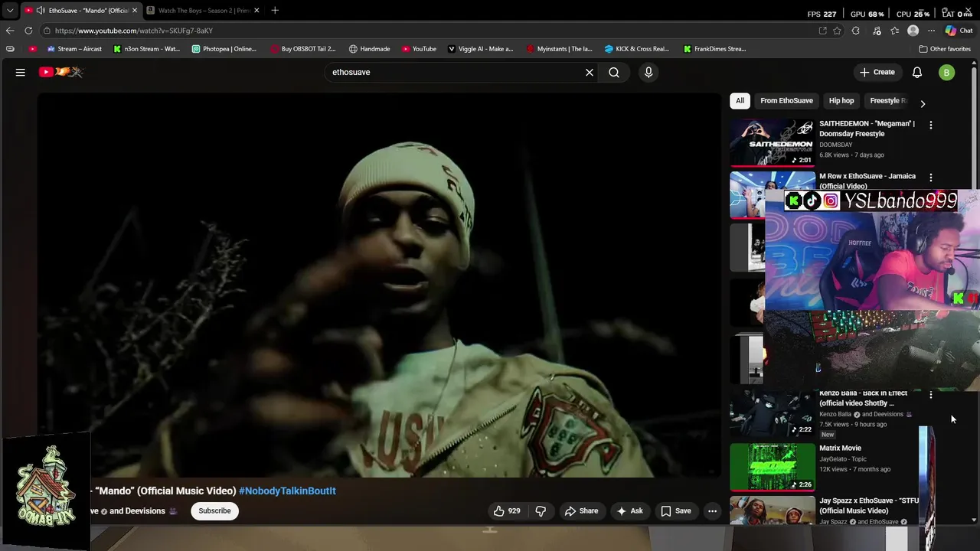This screenshot has height=551, width=980.
Task: Click the page scrollbar down arrow
Action: point(974,520)
